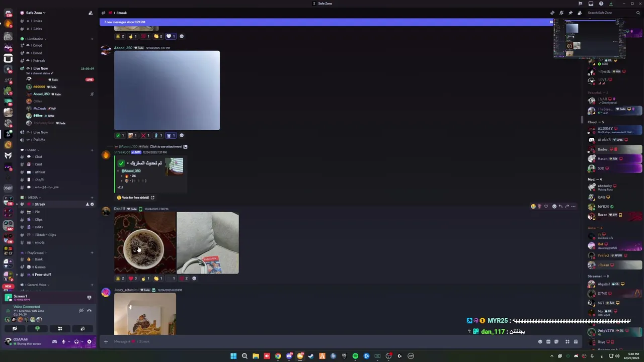Open Streak channel settings gear
Image resolution: width=644 pixels, height=362 pixels.
pyautogui.click(x=92, y=204)
